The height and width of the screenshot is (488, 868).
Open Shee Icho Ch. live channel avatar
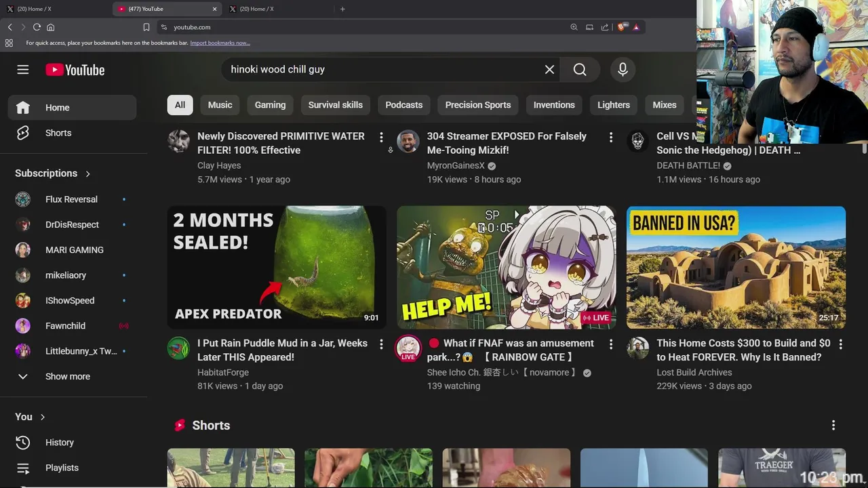pos(408,348)
